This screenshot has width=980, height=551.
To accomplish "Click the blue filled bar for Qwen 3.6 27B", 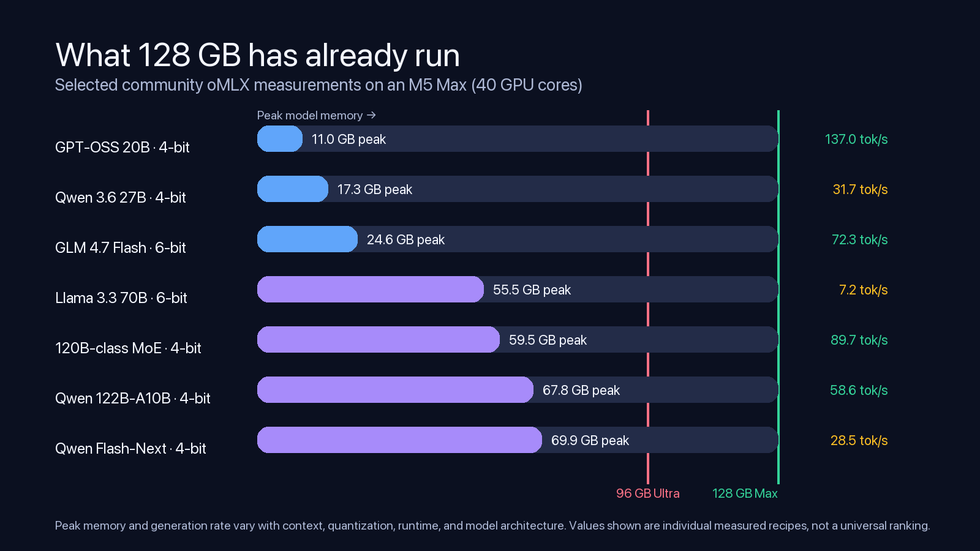I will coord(293,189).
